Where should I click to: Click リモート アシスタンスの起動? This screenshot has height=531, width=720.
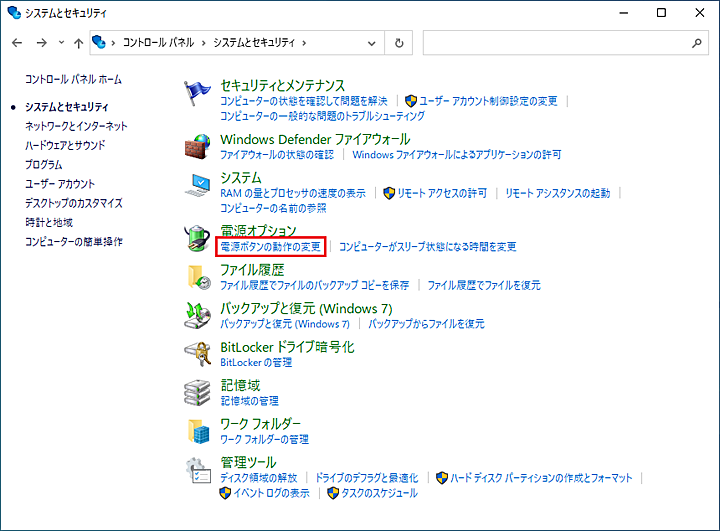558,193
